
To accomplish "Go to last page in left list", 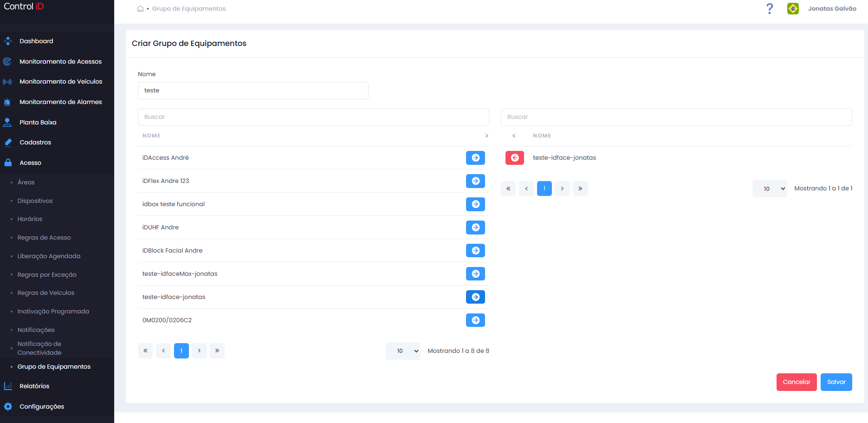I will tap(217, 351).
